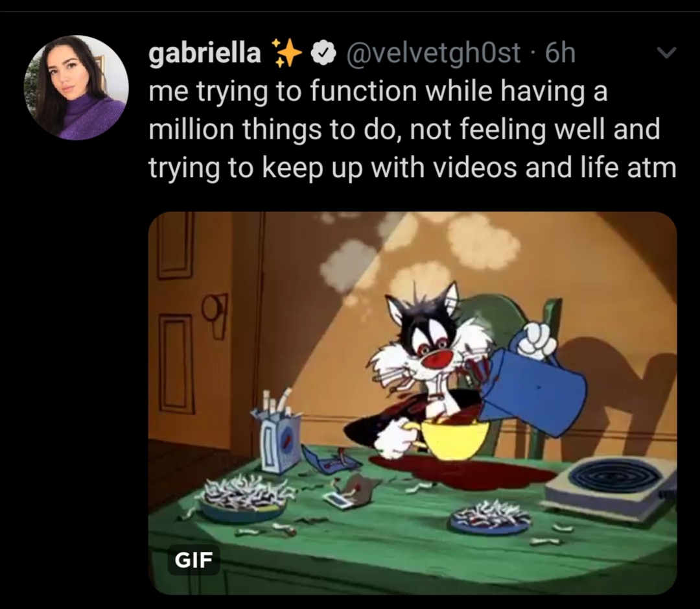Open gabriella's profile picture
The width and height of the screenshot is (700, 609).
76,88
